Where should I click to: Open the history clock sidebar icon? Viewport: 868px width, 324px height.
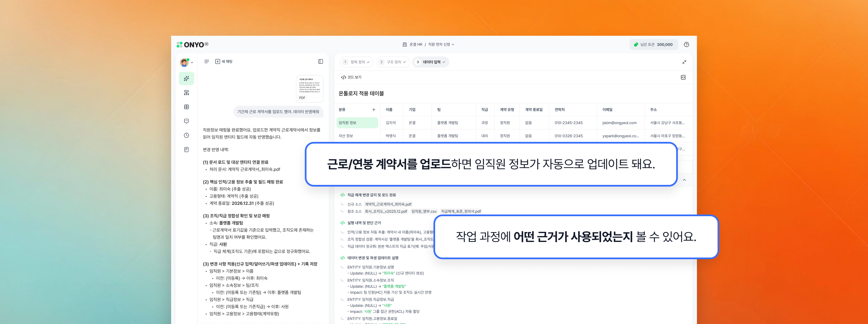pos(186,135)
